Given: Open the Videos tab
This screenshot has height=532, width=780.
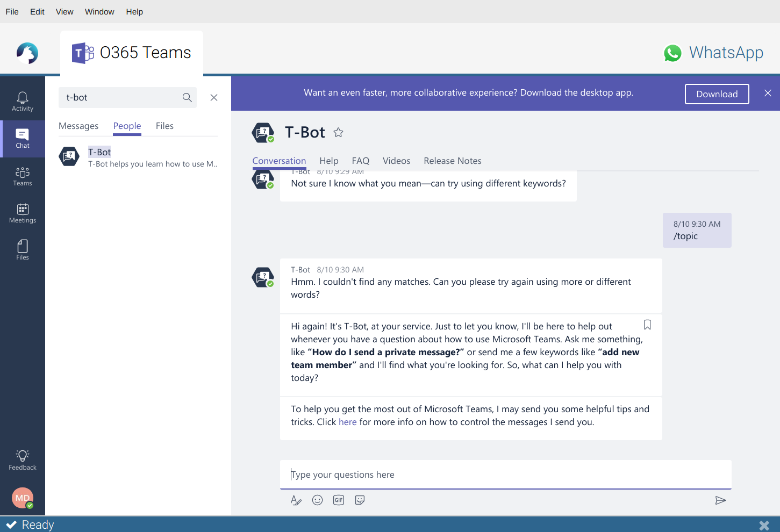Looking at the screenshot, I should [x=396, y=161].
